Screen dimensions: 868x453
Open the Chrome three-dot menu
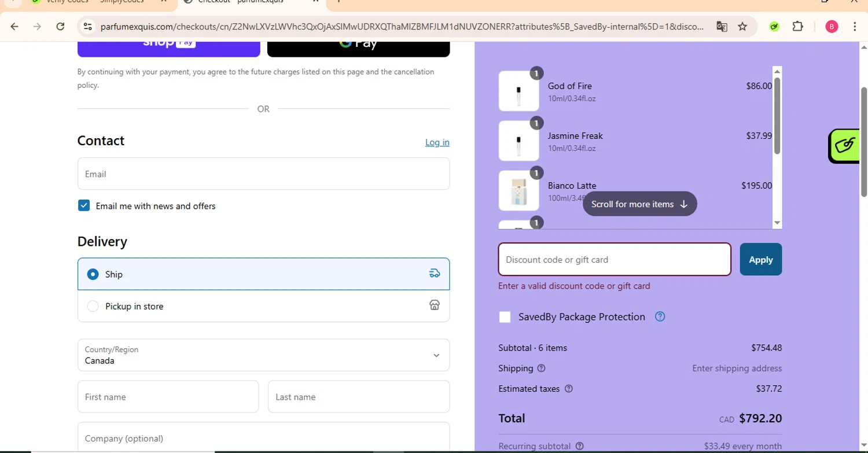coord(855,27)
